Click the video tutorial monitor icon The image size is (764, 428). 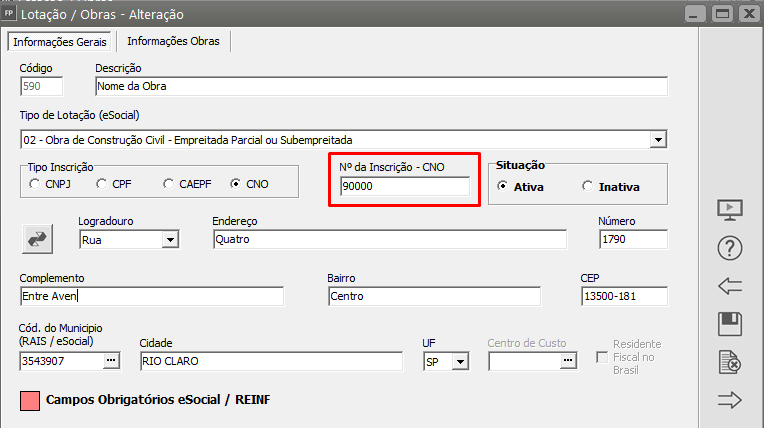pyautogui.click(x=730, y=210)
